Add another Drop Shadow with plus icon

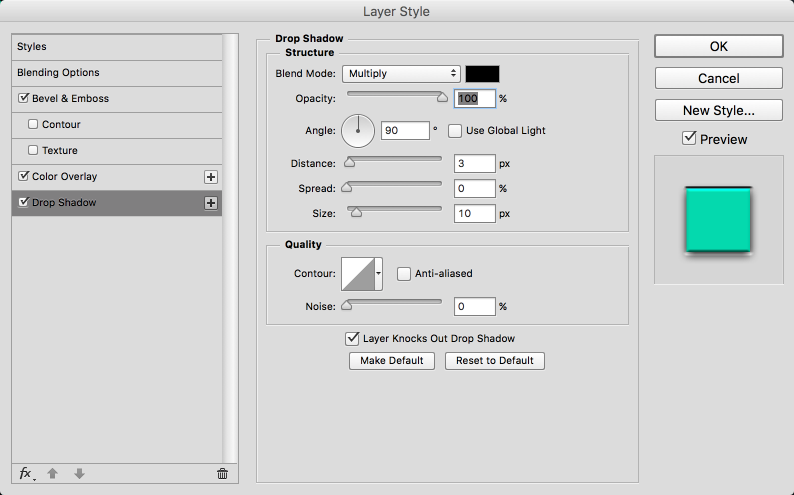(211, 203)
